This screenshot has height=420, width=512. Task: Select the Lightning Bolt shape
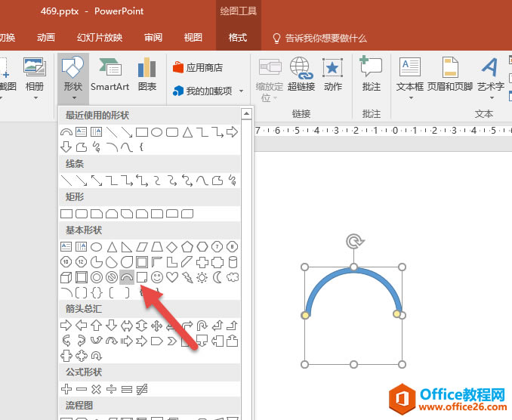(187, 277)
